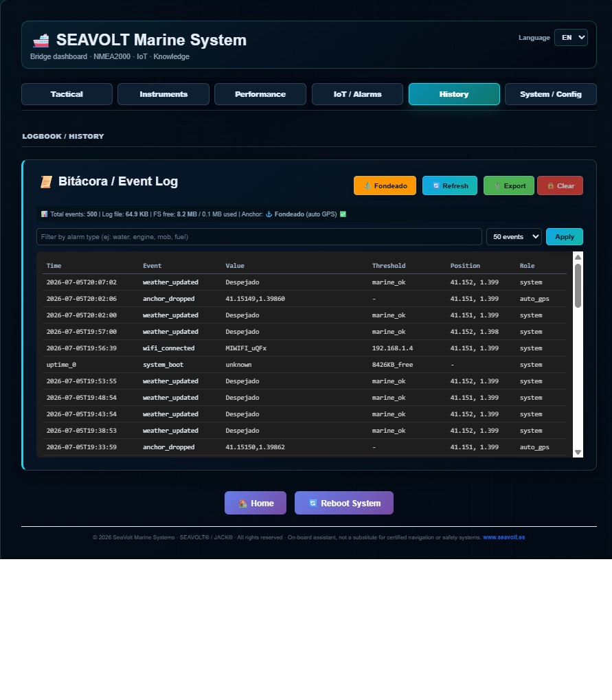Click the Event column header
This screenshot has width=612, height=700.
pos(152,266)
